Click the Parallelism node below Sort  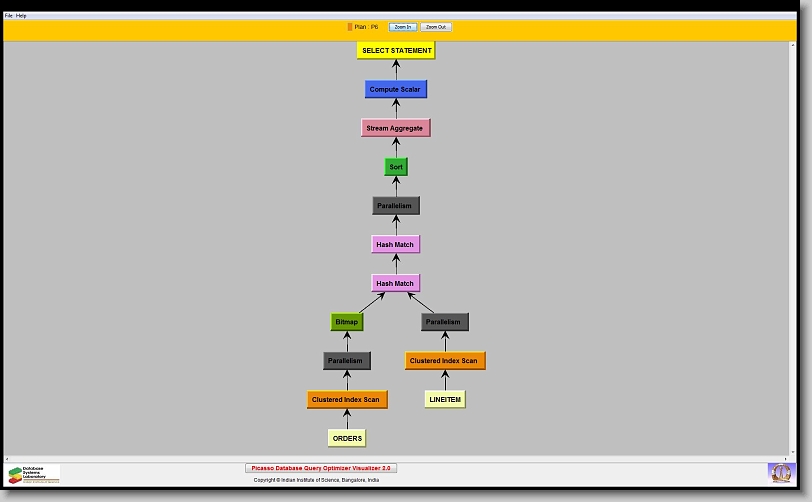[396, 206]
